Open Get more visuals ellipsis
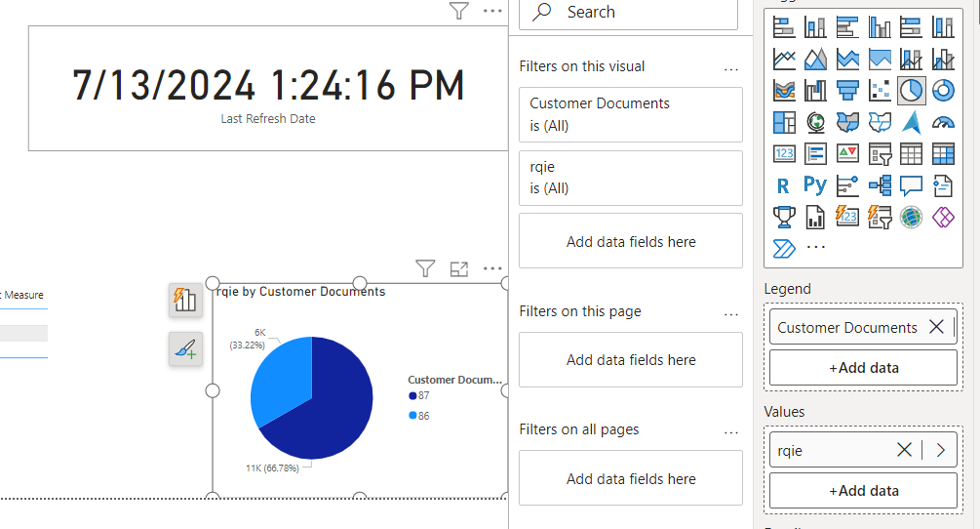980x529 pixels. (x=815, y=248)
